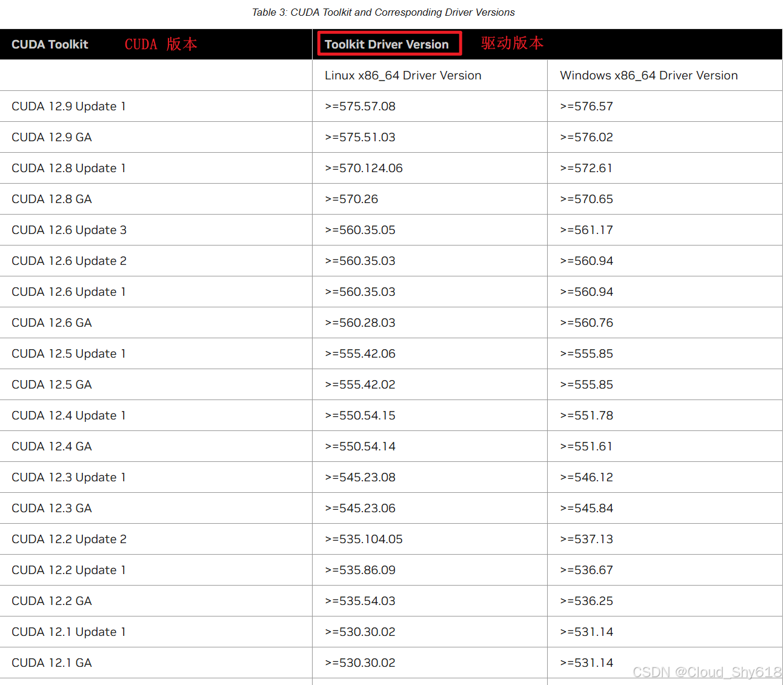The image size is (784, 685).
Task: Click the Linux value ">=560.35.05"
Action: (x=360, y=230)
